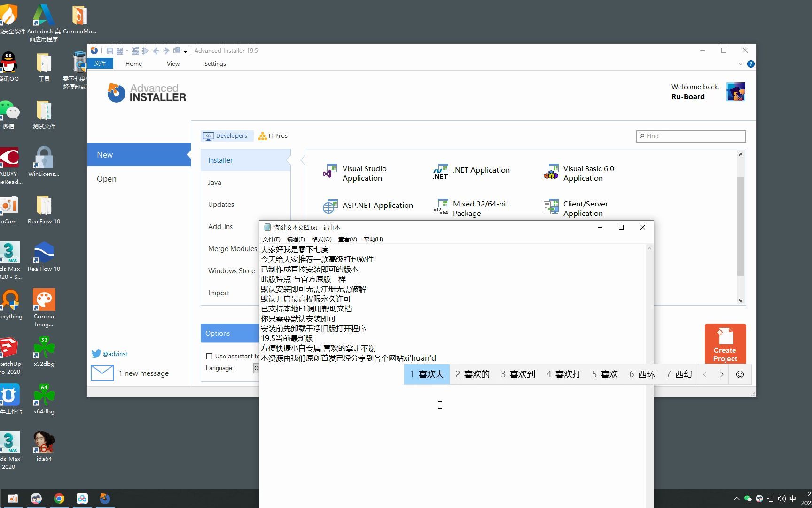Image resolution: width=812 pixels, height=508 pixels.
Task: Open Notepad 格式(O) menu
Action: coord(321,239)
